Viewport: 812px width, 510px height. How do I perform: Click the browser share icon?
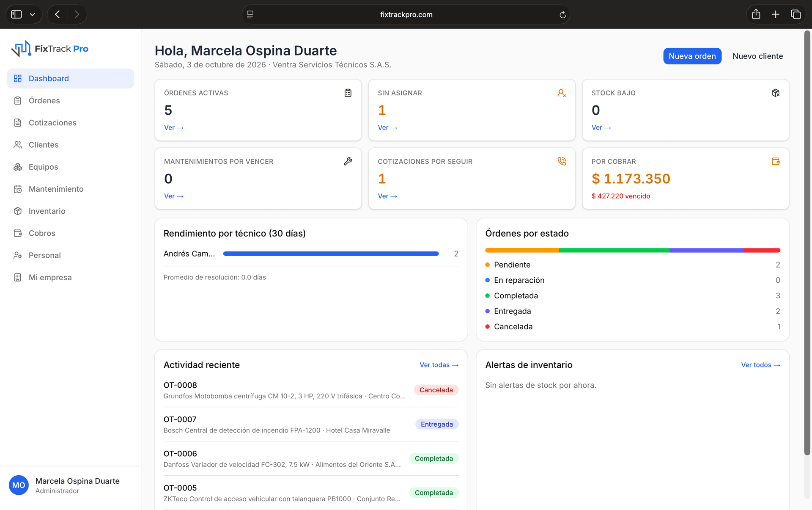pos(756,14)
